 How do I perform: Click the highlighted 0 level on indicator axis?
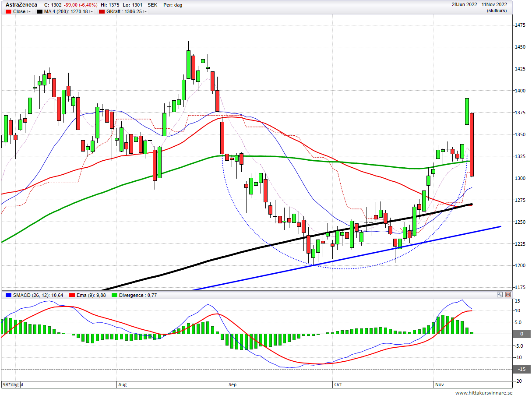coord(522,334)
